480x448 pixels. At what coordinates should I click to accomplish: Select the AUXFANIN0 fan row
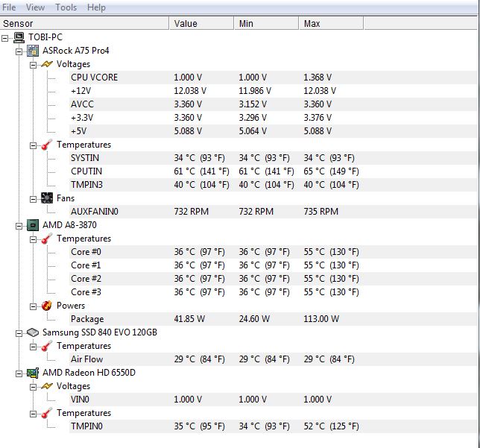(x=273, y=212)
